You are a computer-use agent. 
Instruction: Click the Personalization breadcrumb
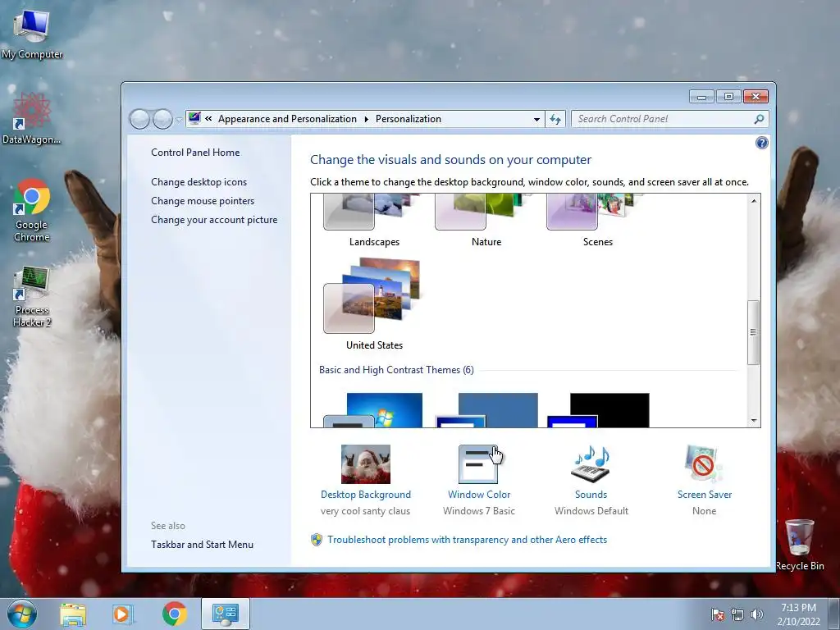409,119
